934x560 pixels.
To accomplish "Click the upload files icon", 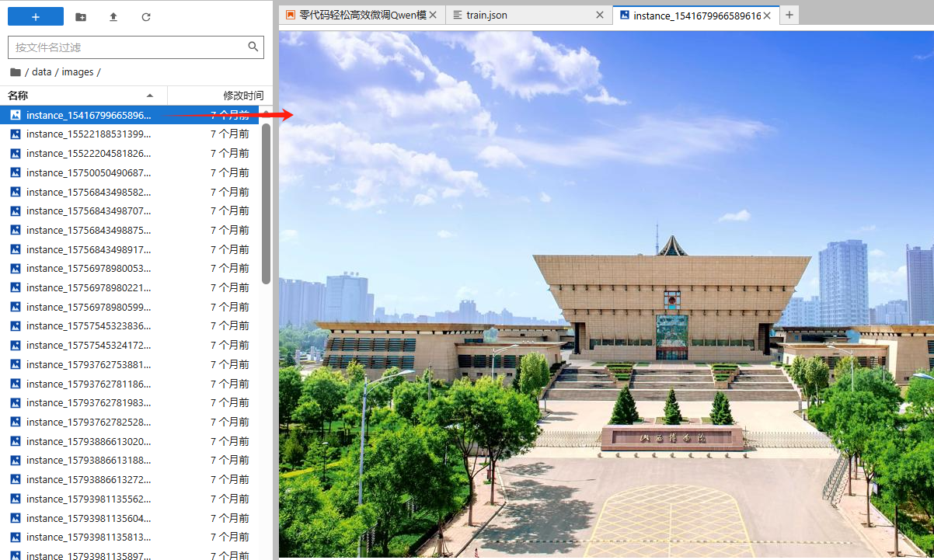I will [x=113, y=17].
